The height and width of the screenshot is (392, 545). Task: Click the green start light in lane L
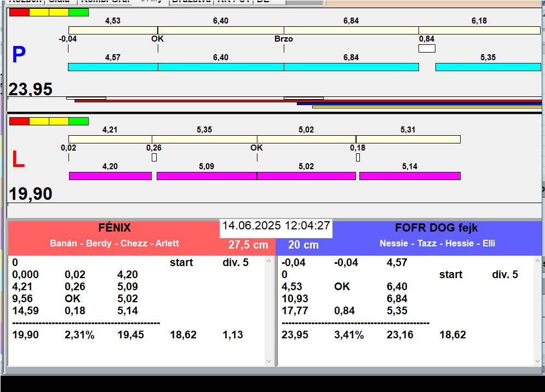(79, 121)
